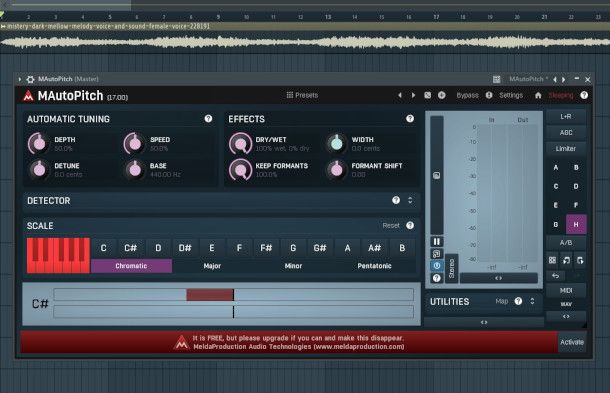
Task: Click the Dry/Wet knob
Action: [x=240, y=144]
